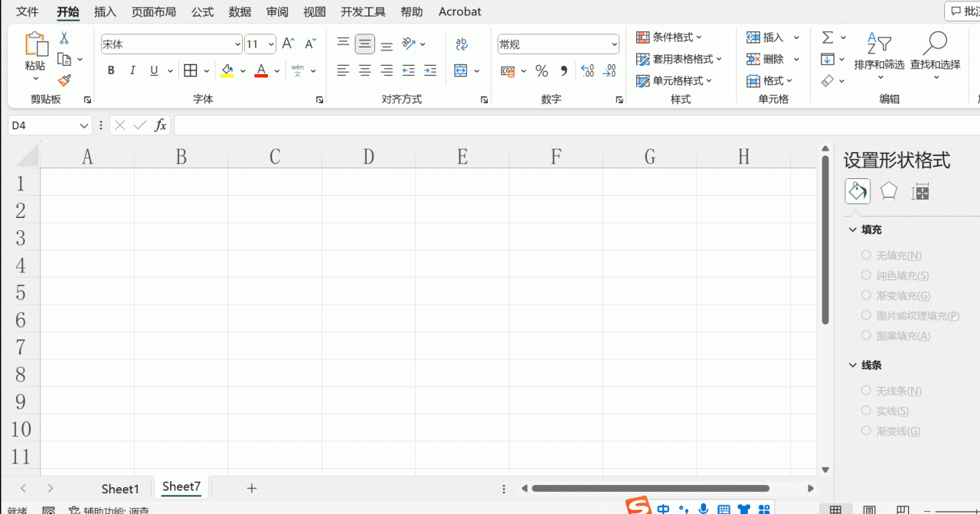Align text left

point(343,70)
